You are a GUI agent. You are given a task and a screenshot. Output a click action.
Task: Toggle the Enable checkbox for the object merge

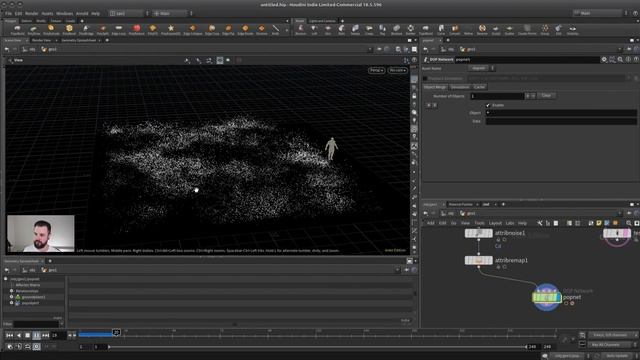click(488, 105)
